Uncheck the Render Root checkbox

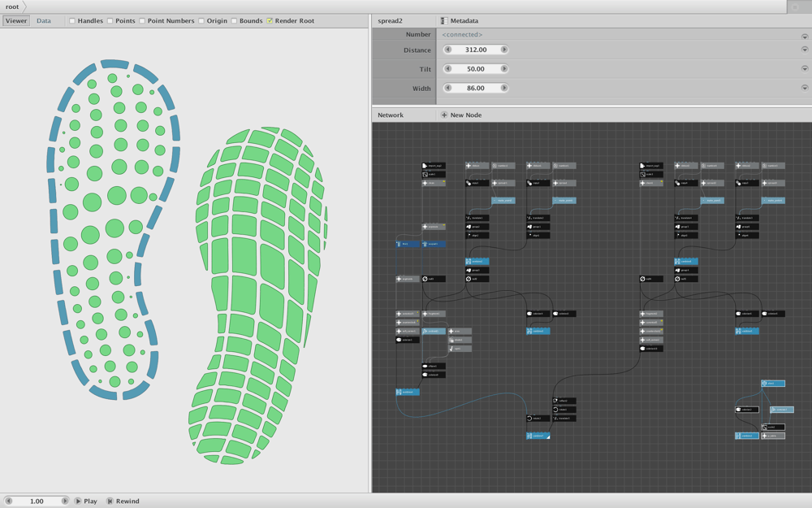(x=270, y=21)
